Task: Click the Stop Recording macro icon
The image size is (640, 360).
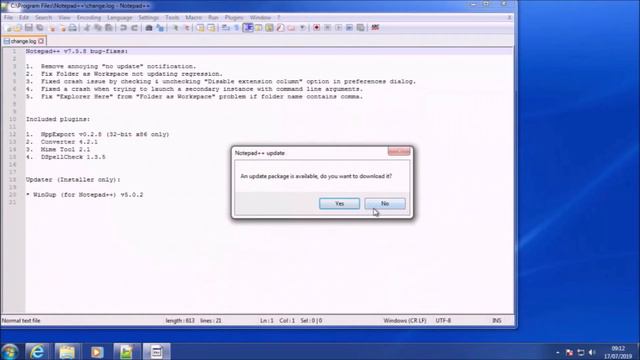Action: 327,28
